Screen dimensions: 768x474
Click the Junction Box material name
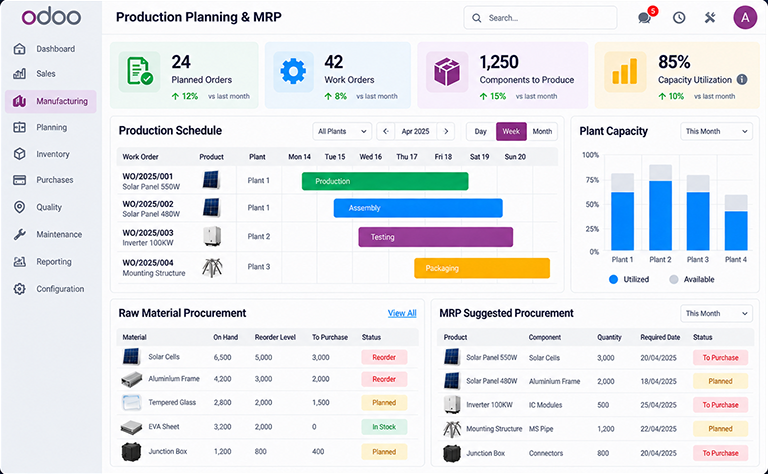(x=168, y=451)
